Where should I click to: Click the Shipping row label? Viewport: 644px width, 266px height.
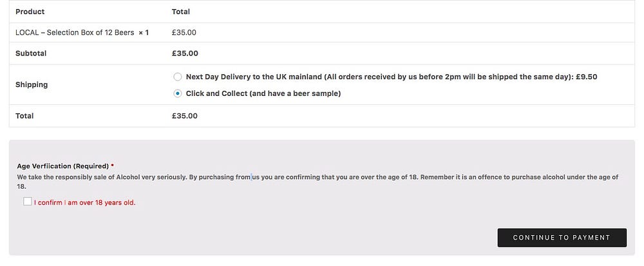[x=32, y=84]
